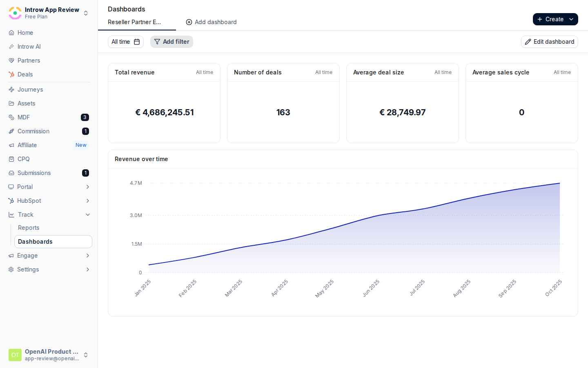588x368 pixels.
Task: Click the plus-circle icon for Add dashboard
Action: pos(189,22)
